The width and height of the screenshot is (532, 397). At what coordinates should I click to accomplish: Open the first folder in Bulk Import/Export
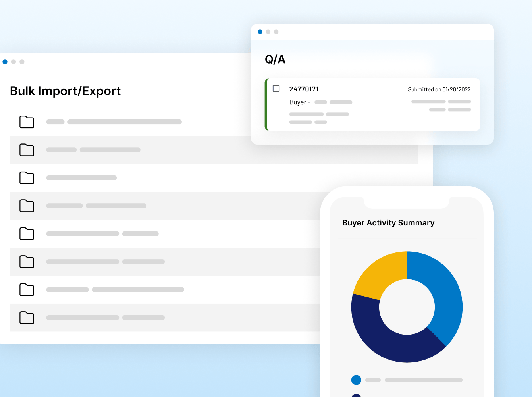pyautogui.click(x=27, y=122)
